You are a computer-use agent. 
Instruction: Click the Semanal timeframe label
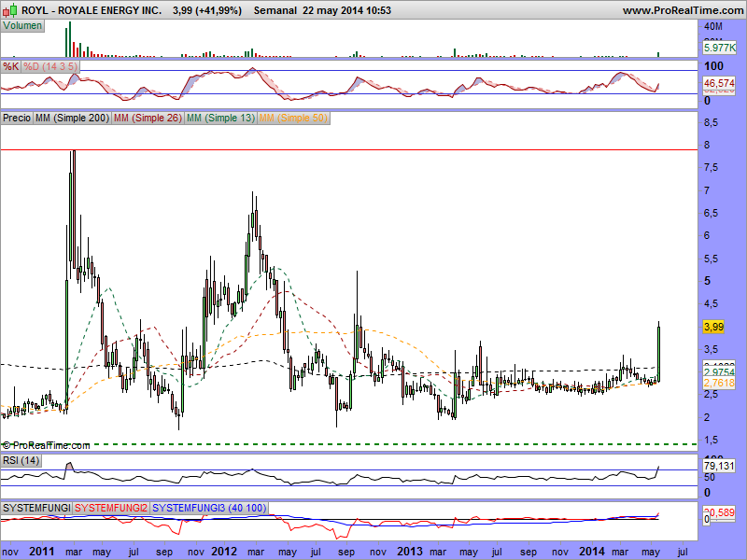click(x=275, y=10)
